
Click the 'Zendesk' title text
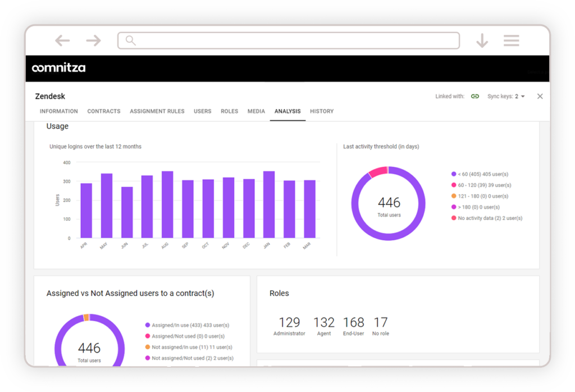point(50,97)
